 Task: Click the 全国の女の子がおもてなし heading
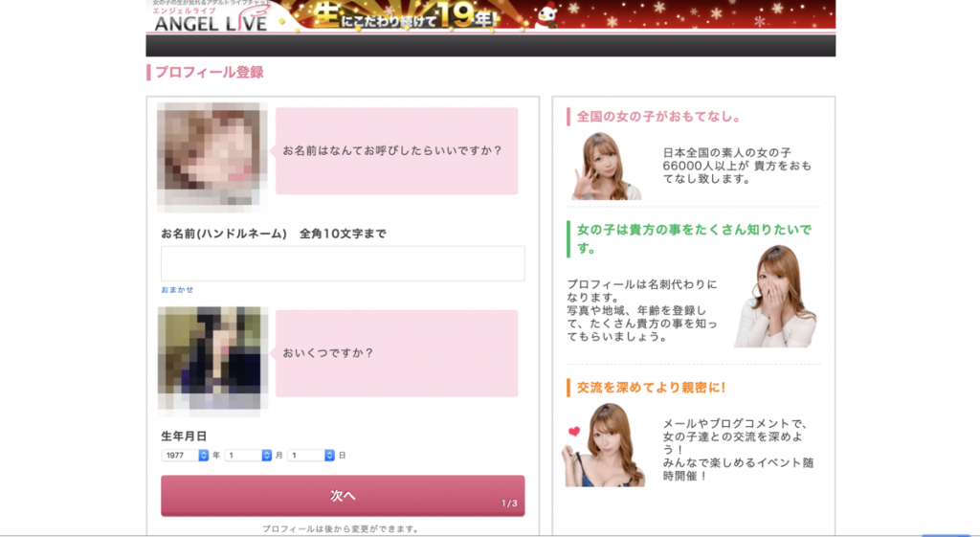(658, 117)
